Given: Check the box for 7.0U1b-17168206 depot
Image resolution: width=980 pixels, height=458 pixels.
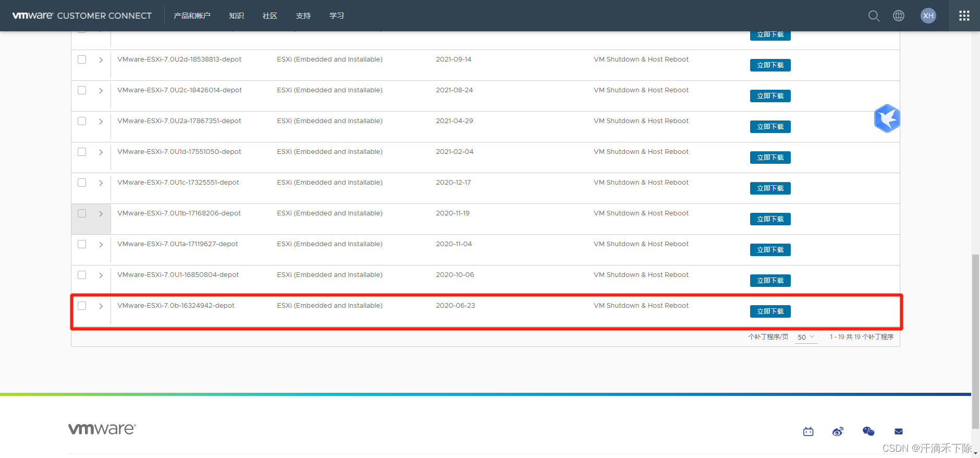Looking at the screenshot, I should pos(82,213).
